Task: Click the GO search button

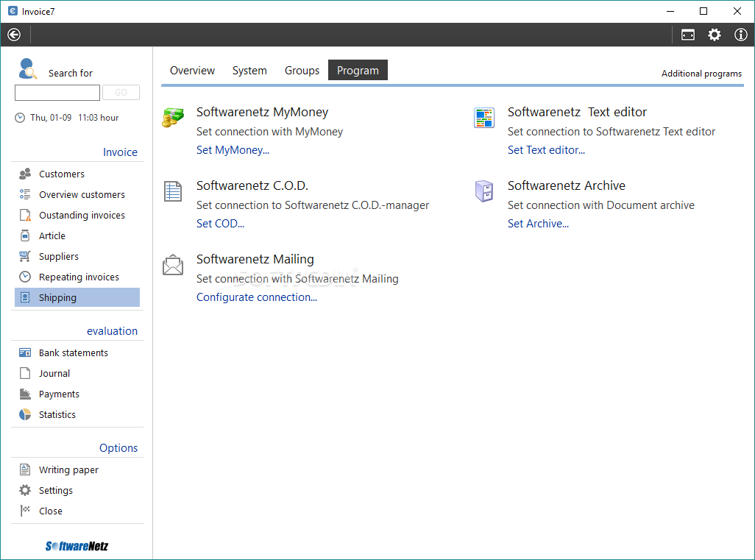Action: [x=121, y=93]
